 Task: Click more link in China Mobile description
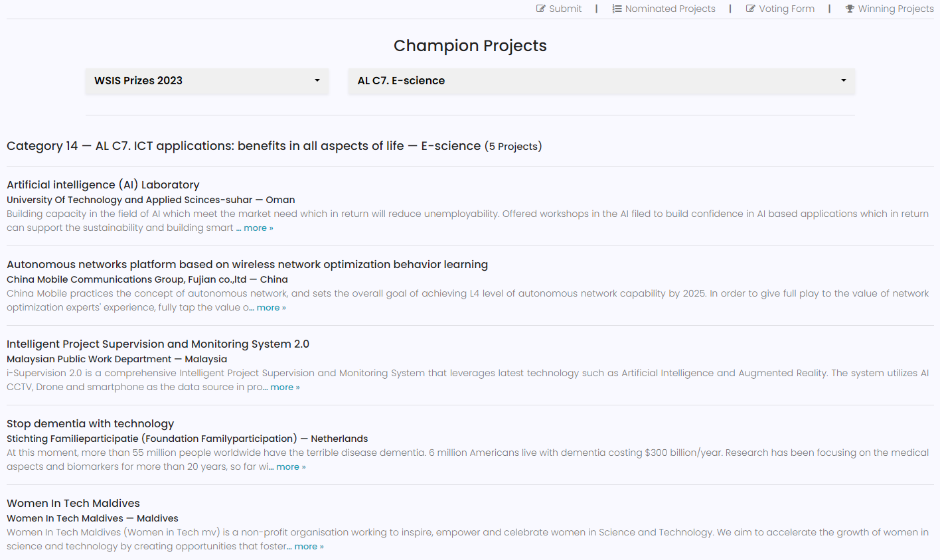coord(271,307)
